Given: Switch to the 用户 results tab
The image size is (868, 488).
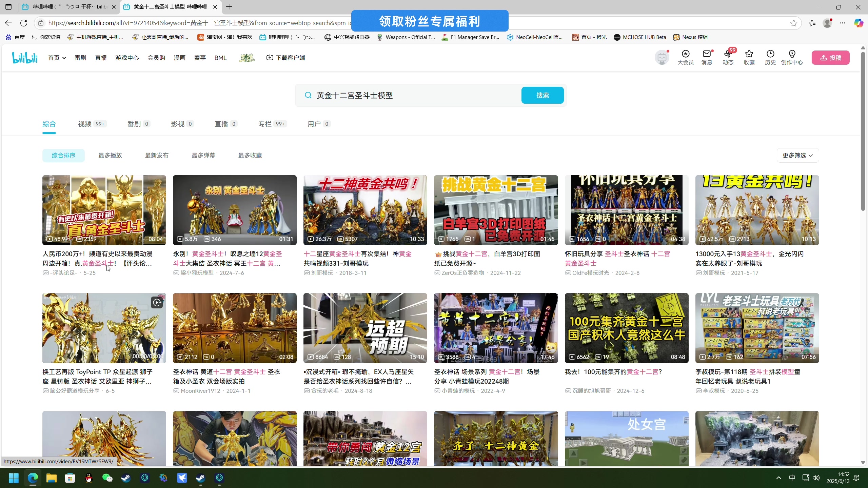Looking at the screenshot, I should [x=319, y=124].
